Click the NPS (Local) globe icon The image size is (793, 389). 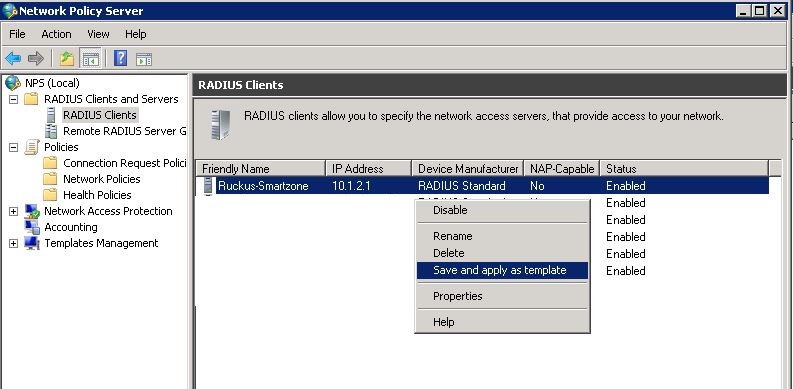[13, 82]
